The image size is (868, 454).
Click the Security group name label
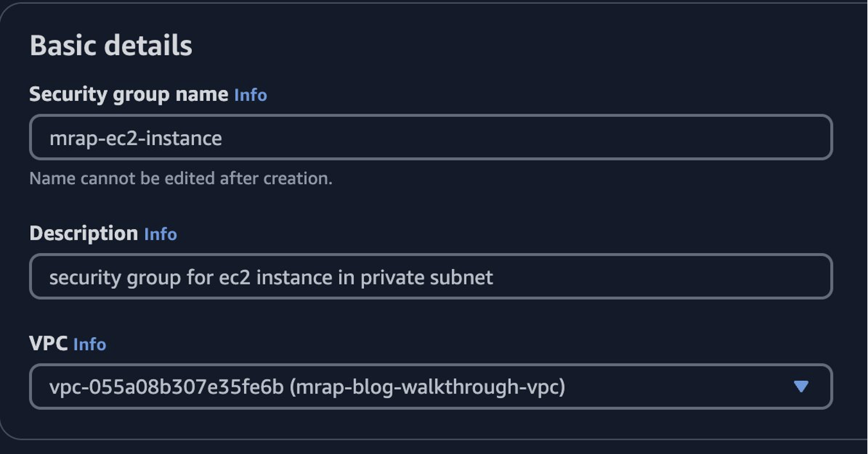coord(128,94)
